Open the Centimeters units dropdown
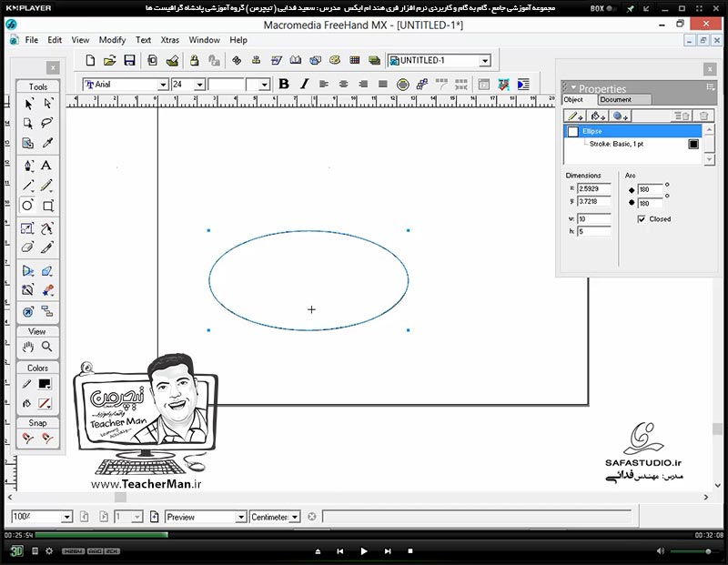 [x=295, y=517]
